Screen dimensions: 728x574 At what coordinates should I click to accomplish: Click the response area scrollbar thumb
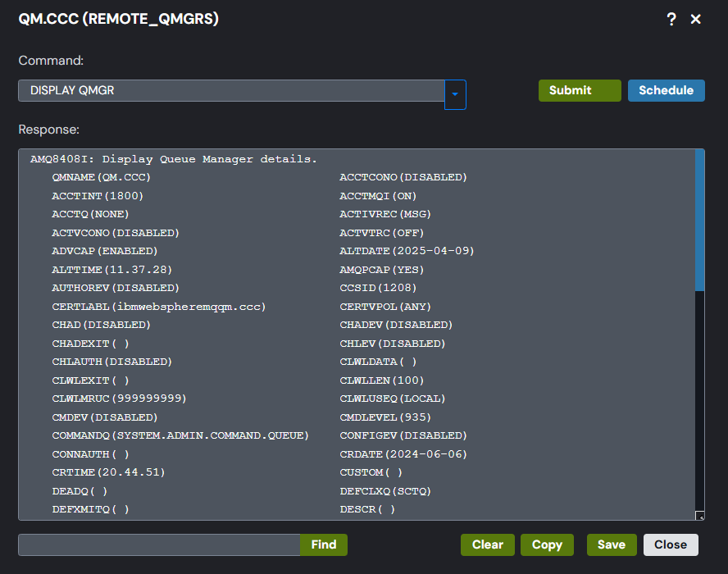click(699, 220)
